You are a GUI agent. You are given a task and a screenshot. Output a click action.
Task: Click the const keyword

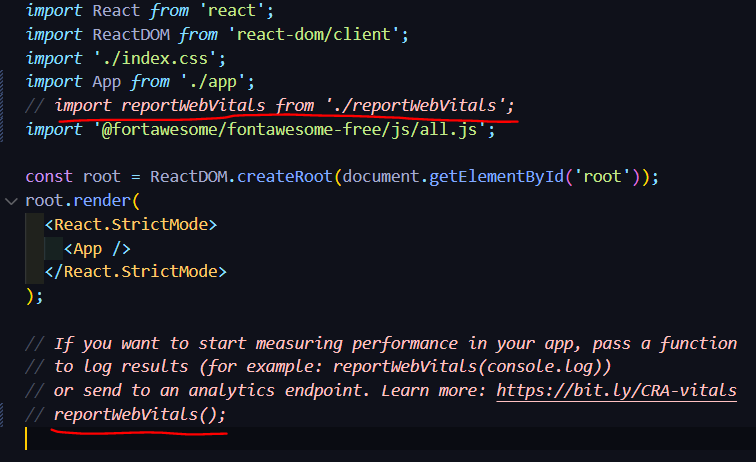click(x=49, y=177)
